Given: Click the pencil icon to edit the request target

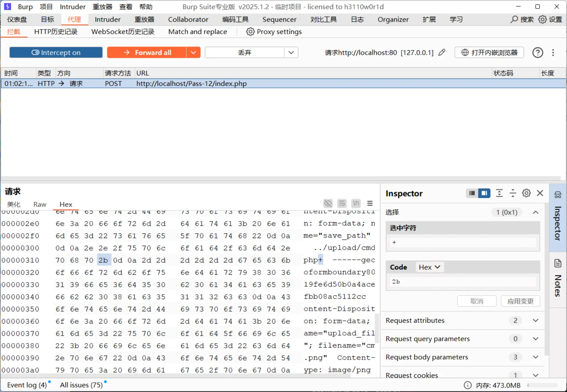Looking at the screenshot, I should pyautogui.click(x=442, y=52).
